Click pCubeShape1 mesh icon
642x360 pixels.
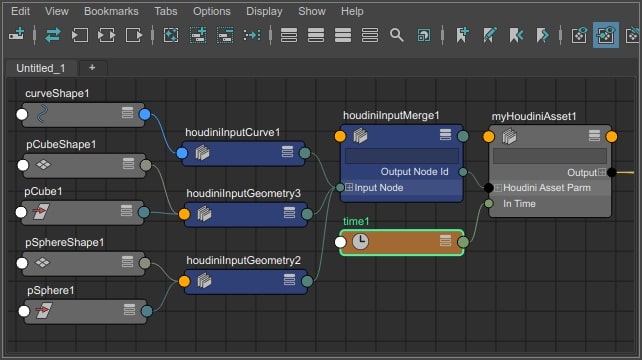coord(43,165)
